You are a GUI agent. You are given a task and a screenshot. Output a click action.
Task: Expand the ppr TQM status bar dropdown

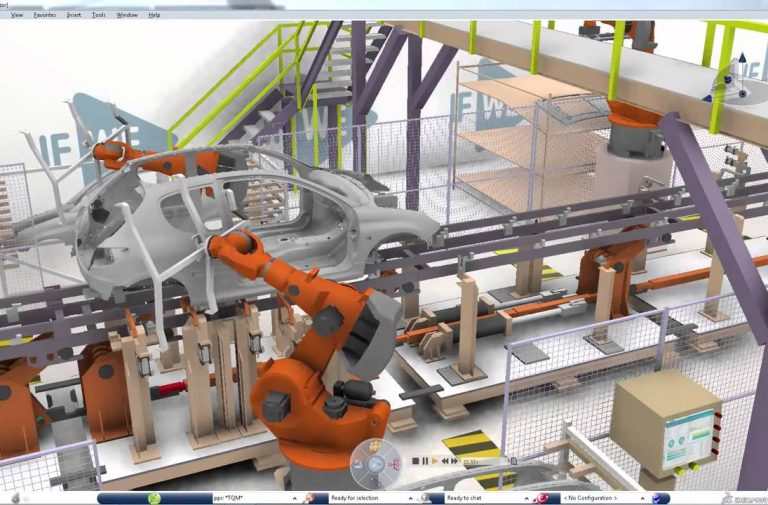[x=295, y=498]
